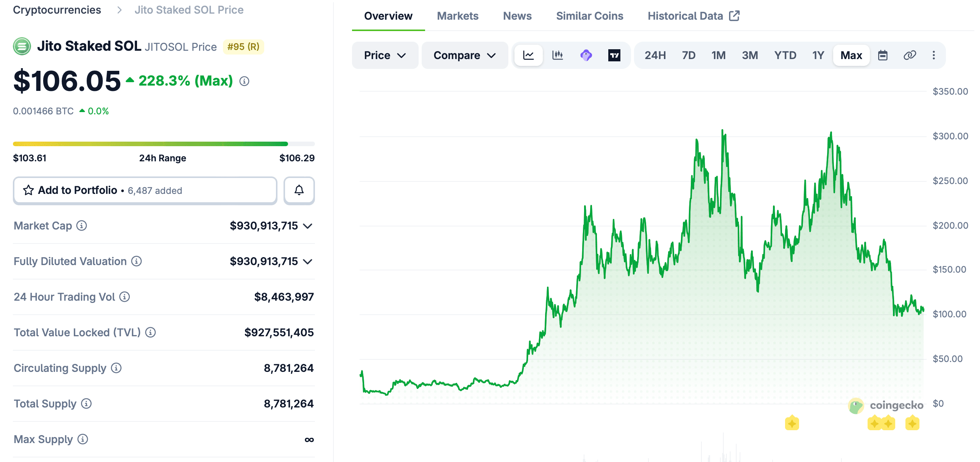Switch to the Markets tab
This screenshot has height=462, width=980.
457,16
